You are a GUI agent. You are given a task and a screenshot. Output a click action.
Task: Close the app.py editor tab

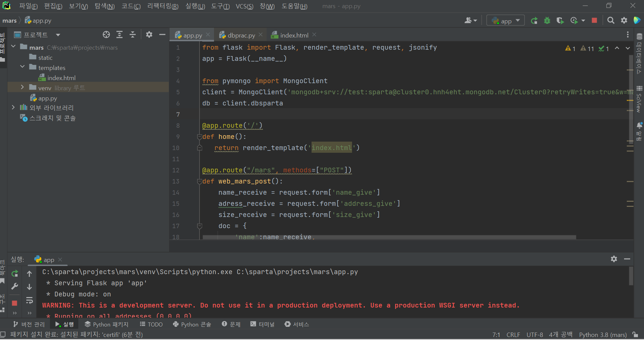point(208,35)
